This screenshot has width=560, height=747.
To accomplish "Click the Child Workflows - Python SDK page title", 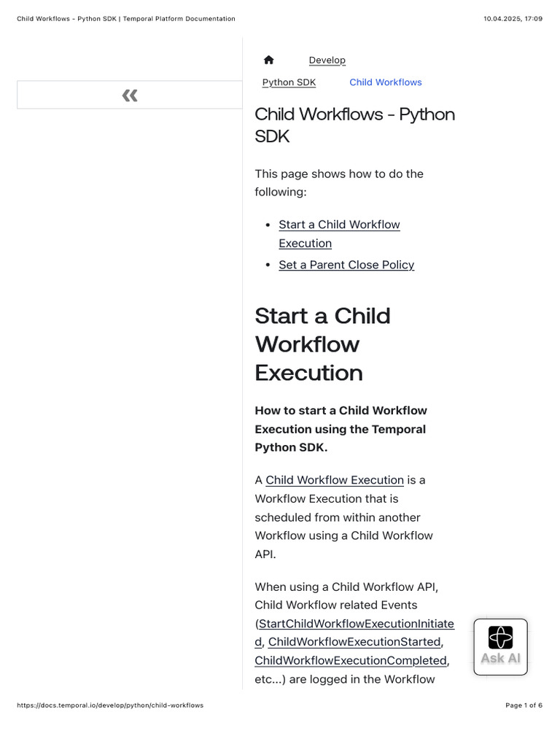I will point(354,125).
